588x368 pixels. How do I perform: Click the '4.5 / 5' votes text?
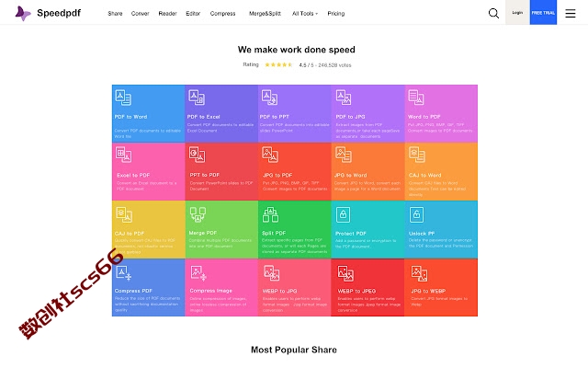(325, 65)
